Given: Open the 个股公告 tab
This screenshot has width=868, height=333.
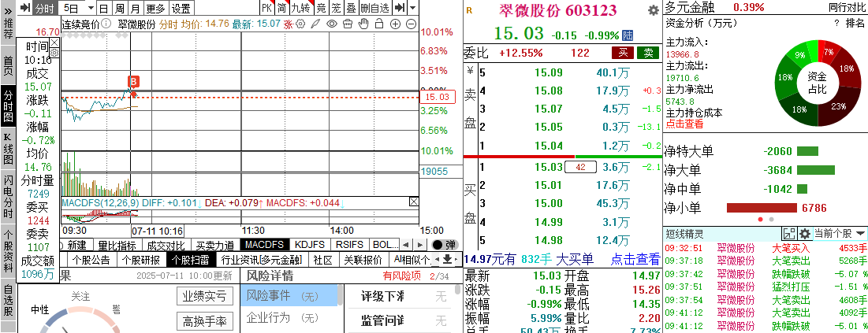Looking at the screenshot, I should tap(91, 260).
